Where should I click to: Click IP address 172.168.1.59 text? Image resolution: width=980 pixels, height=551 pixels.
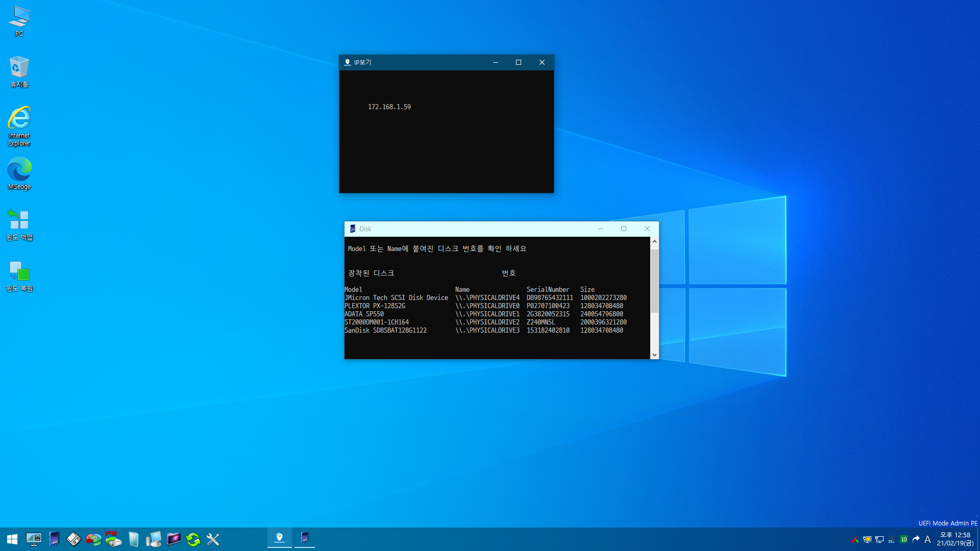pos(389,107)
